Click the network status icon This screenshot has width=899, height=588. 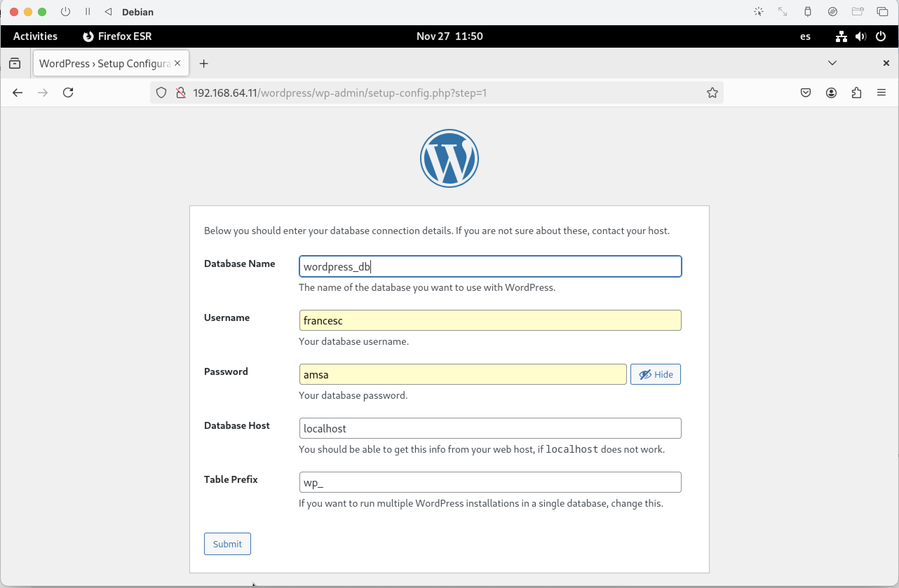pos(841,36)
